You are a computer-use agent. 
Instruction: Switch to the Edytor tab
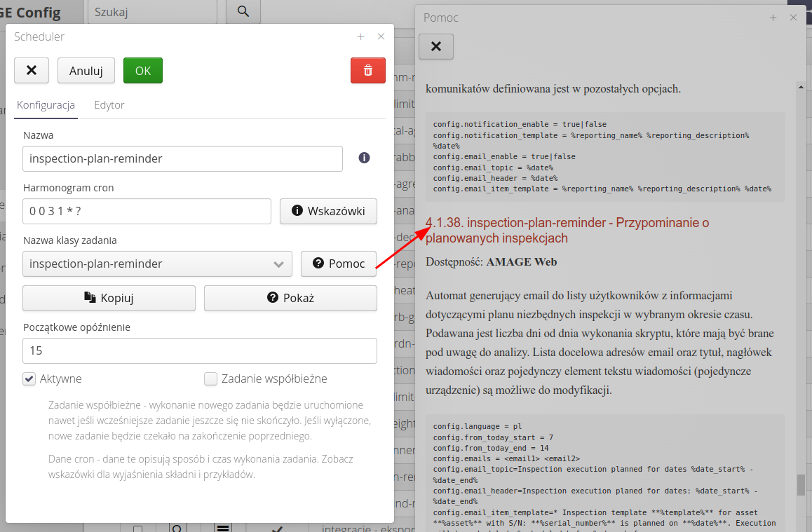point(109,105)
